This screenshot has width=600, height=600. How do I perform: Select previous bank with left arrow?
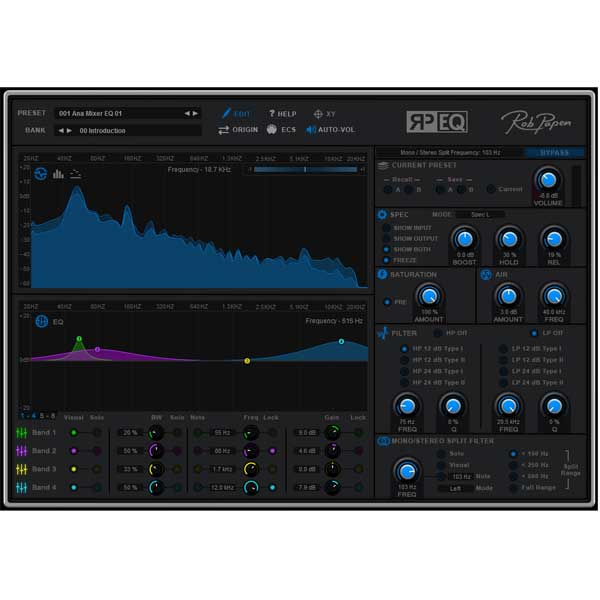(x=61, y=130)
